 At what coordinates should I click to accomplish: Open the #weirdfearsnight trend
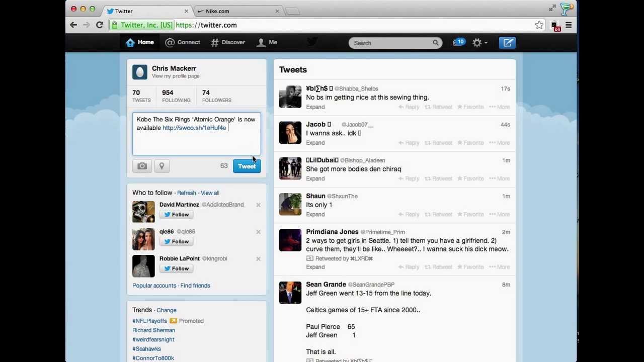(x=153, y=339)
